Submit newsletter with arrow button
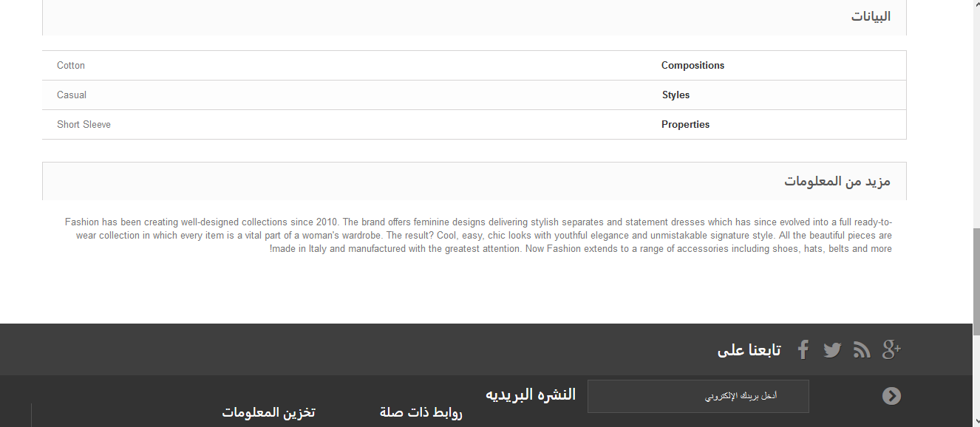 891,396
